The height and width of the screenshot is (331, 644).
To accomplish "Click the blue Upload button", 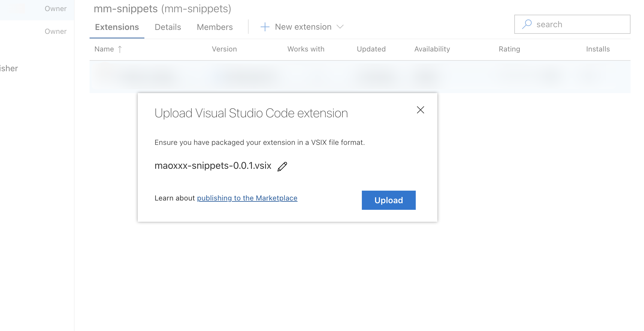I will [x=388, y=200].
